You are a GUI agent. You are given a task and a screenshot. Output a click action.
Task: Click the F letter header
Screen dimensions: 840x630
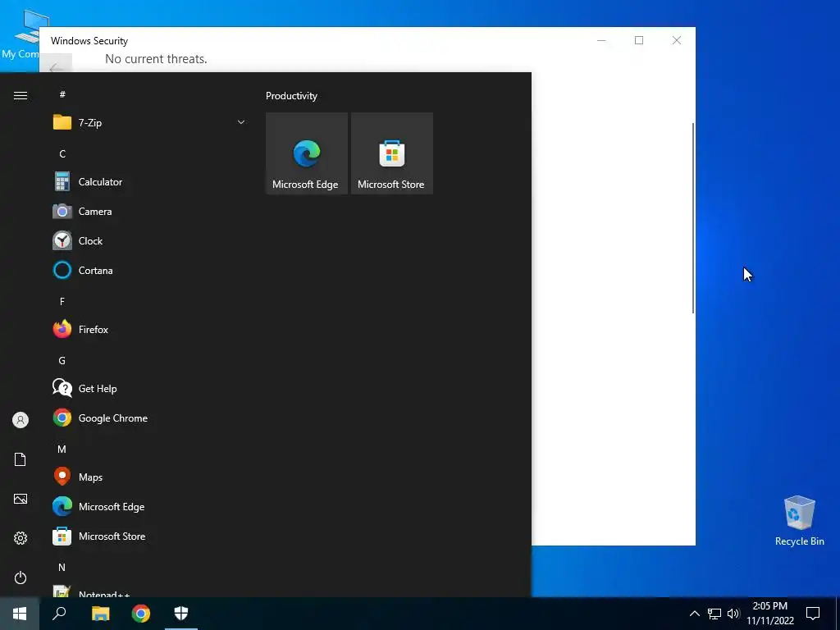click(x=62, y=301)
